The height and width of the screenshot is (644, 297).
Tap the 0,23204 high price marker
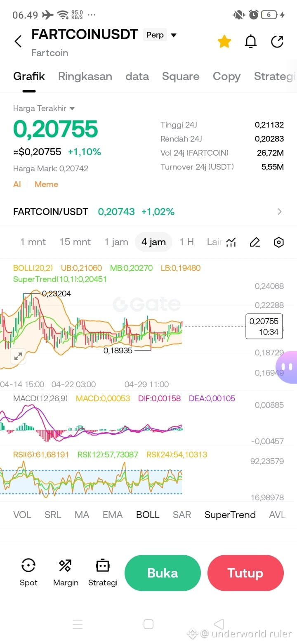click(57, 294)
